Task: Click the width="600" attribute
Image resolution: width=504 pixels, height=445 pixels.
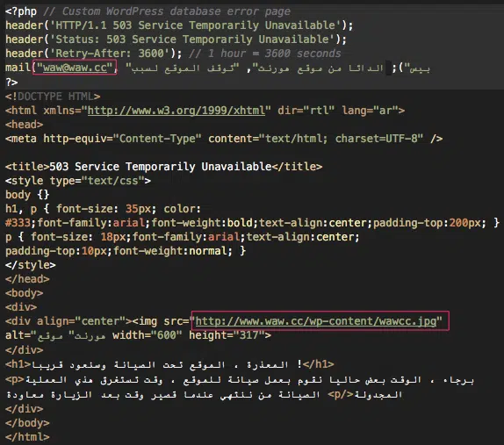Action: (148, 335)
